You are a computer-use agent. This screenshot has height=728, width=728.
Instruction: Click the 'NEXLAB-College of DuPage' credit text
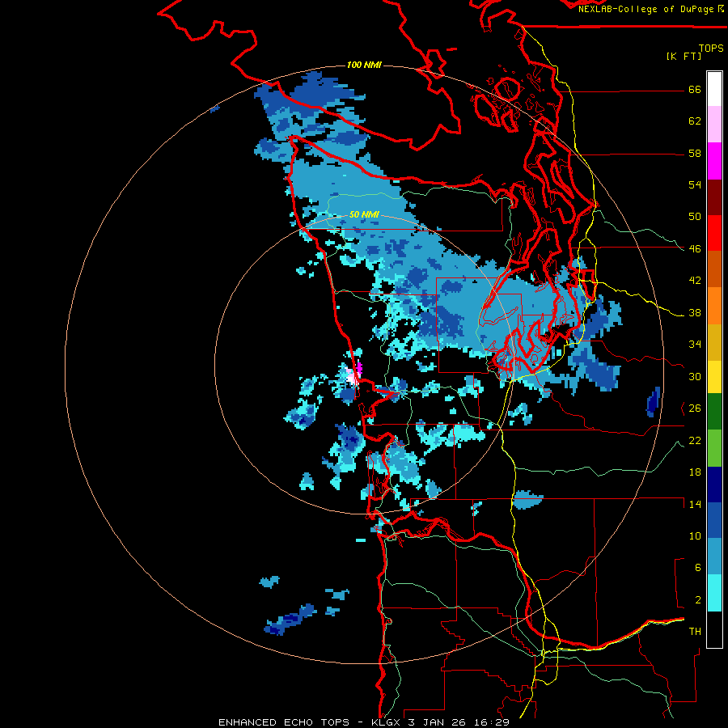pos(647,9)
